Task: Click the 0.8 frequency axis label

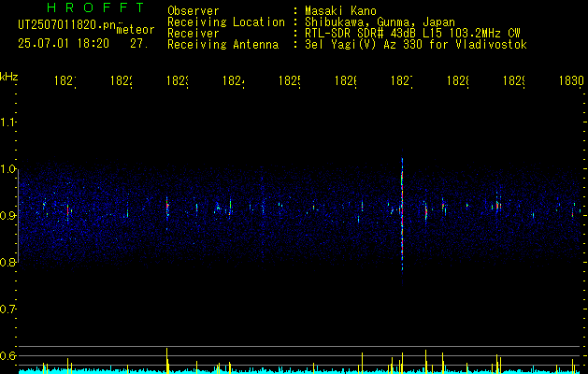Action: tap(8, 262)
